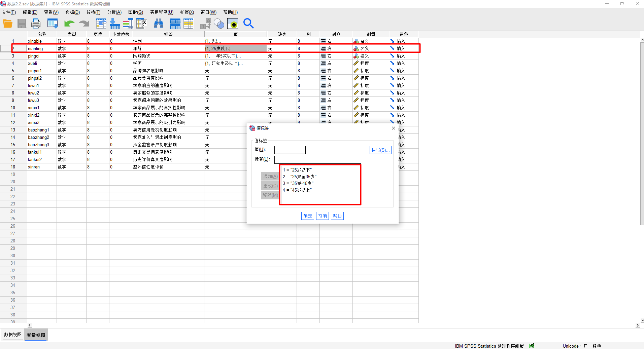644x349 pixels.
Task: Click the 拼写(S)... button
Action: (x=381, y=150)
